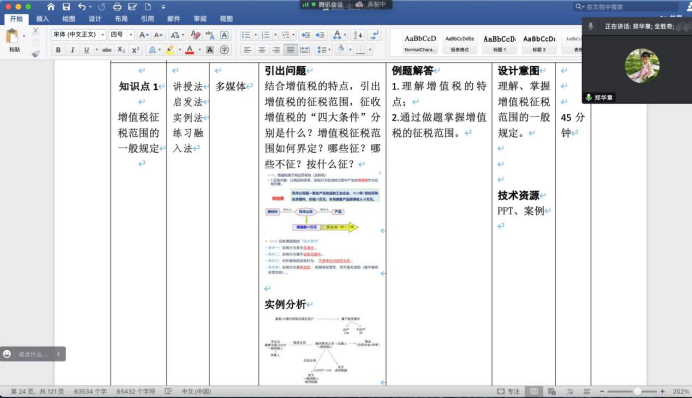
Task: Apply the 标题 2 style
Action: pyautogui.click(x=539, y=43)
